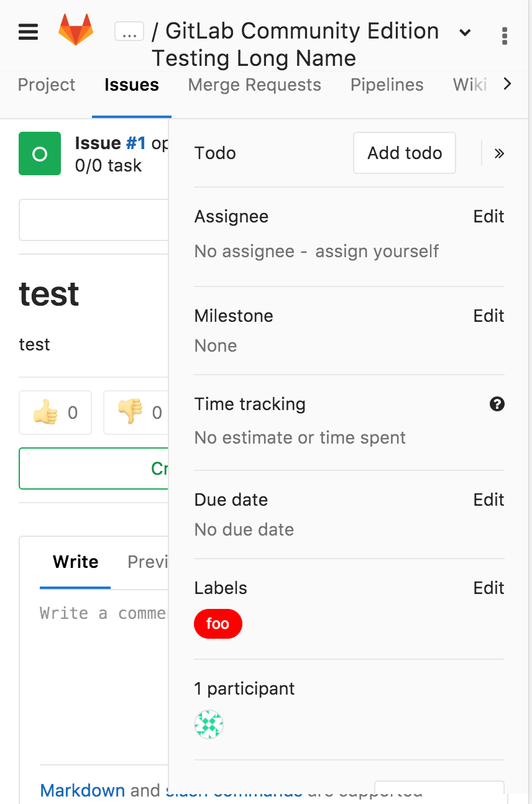Expand the project name dropdown arrow
This screenshot has height=804, width=532.
(465, 32)
